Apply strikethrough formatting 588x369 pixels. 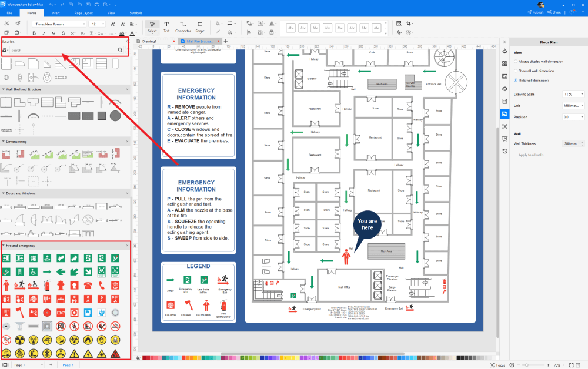pyautogui.click(x=63, y=33)
